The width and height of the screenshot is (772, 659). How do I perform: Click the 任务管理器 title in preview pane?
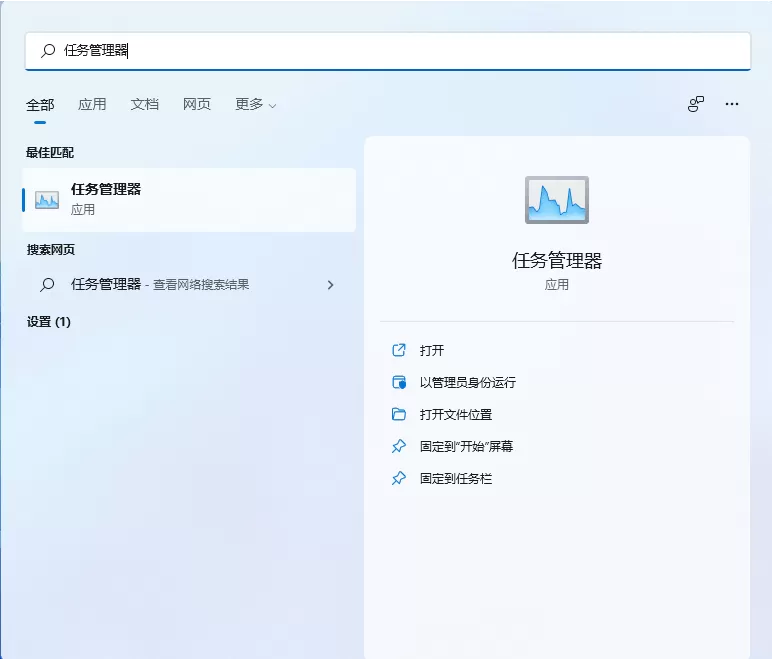click(557, 261)
